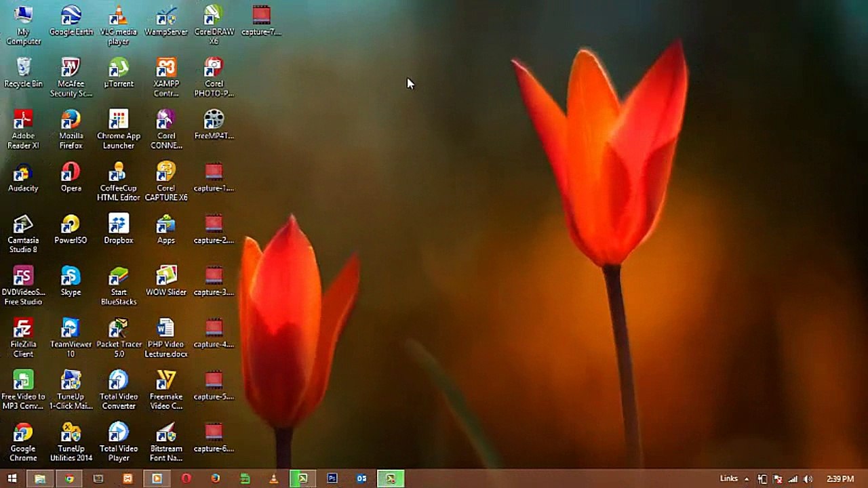Click the WOW Slider desktop icon
Image resolution: width=868 pixels, height=488 pixels.
165,281
